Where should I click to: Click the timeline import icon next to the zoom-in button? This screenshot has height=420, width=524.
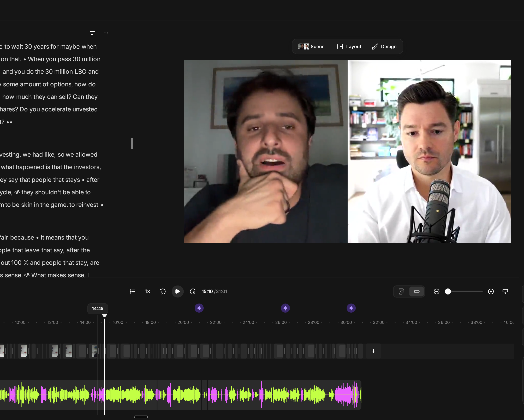point(505,291)
